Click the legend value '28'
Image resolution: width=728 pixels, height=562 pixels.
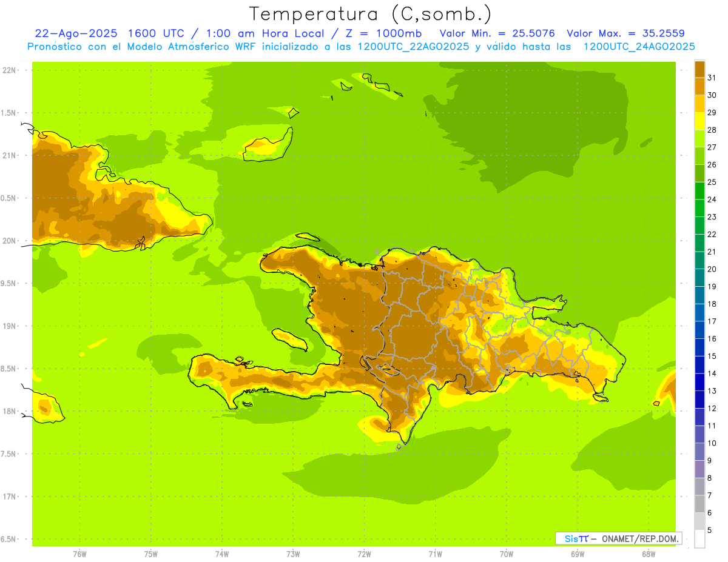point(712,130)
